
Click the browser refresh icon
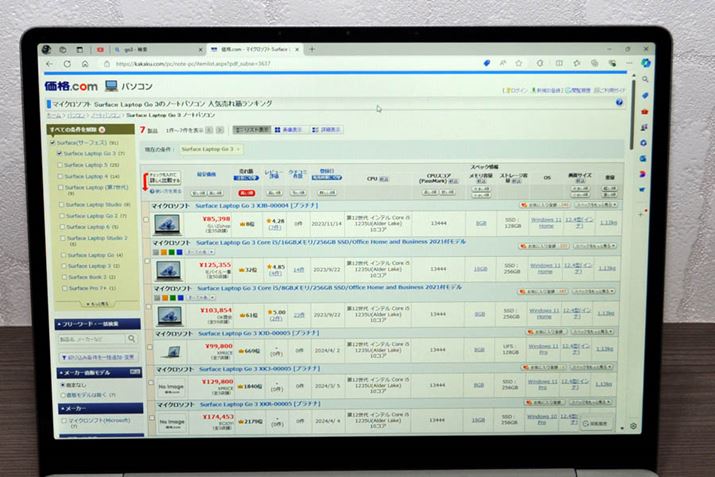click(69, 63)
